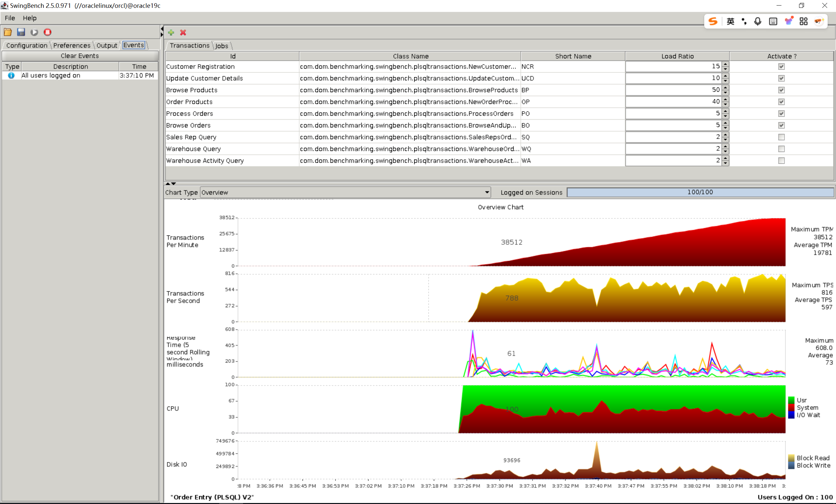The image size is (836, 504).
Task: Open the File menu
Action: [x=9, y=18]
